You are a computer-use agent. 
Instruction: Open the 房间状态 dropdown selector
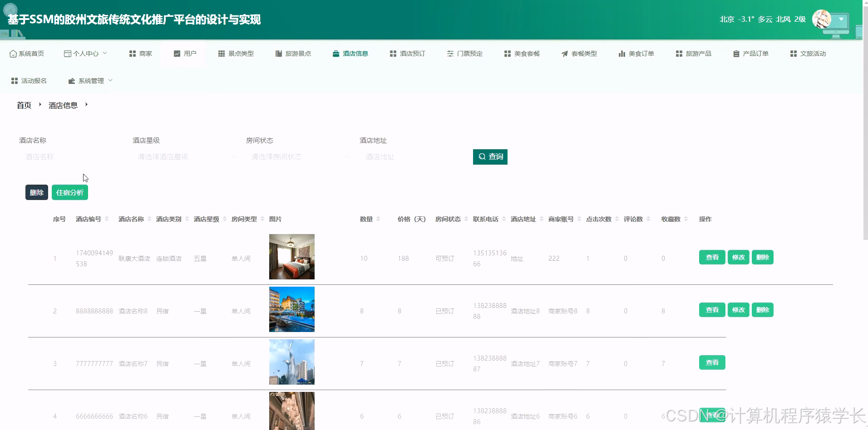tap(298, 156)
